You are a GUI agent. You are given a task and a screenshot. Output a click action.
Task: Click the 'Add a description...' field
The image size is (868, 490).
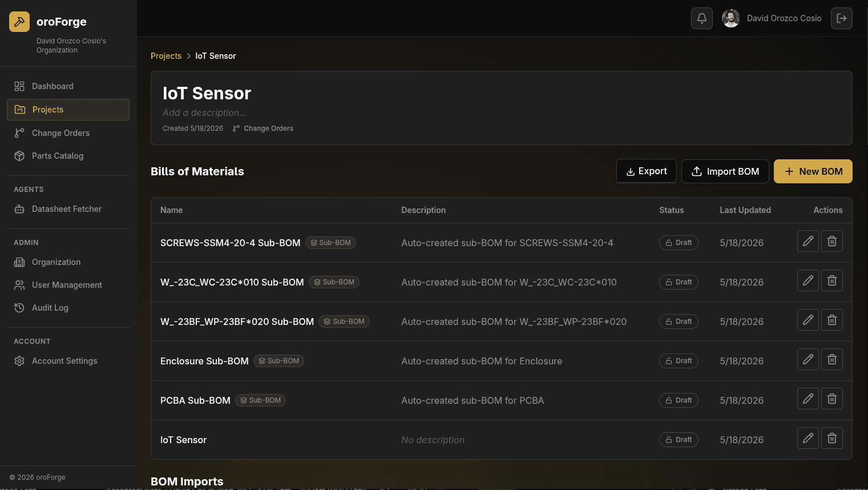(x=205, y=113)
